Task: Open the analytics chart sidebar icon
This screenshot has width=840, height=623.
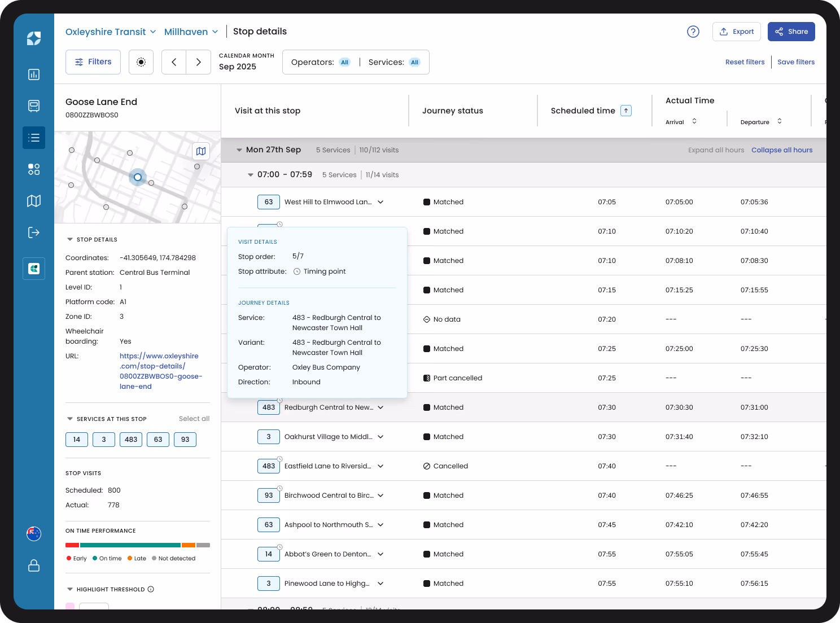Action: point(34,74)
